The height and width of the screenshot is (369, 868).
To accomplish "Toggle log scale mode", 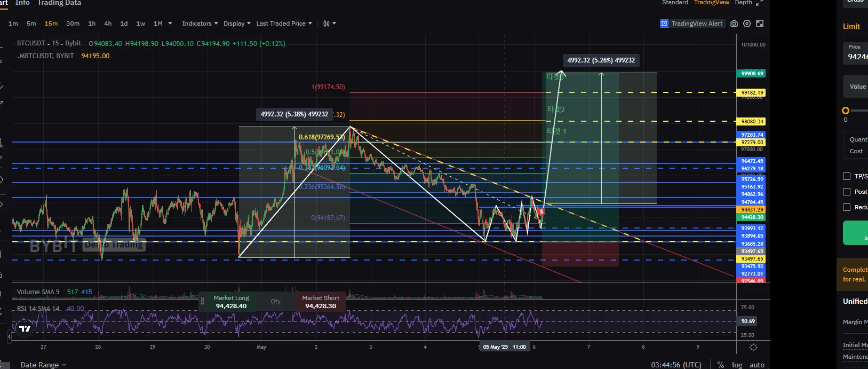I will pos(737,365).
